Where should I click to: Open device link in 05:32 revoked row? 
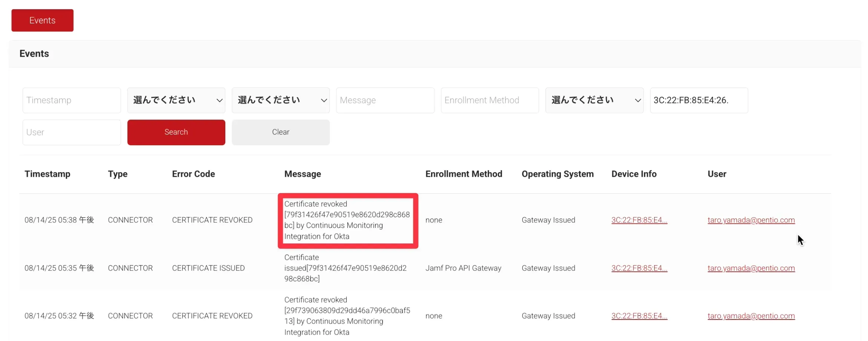tap(639, 316)
